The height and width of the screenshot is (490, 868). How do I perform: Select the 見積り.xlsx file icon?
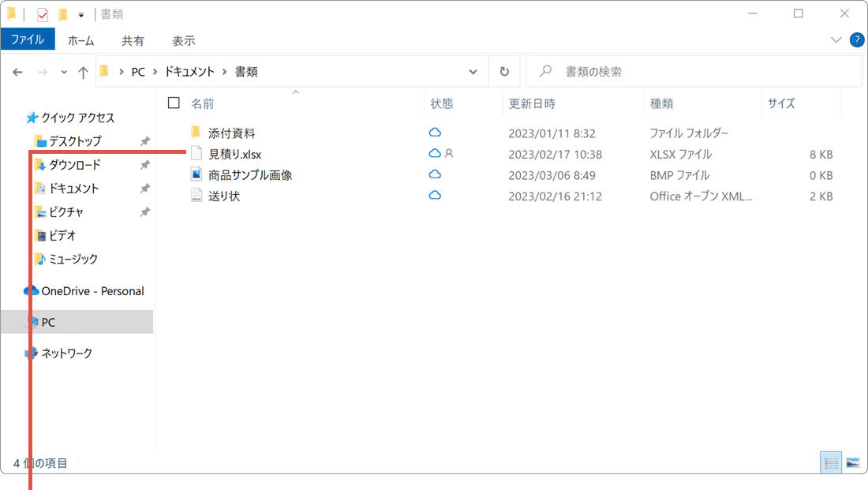196,153
